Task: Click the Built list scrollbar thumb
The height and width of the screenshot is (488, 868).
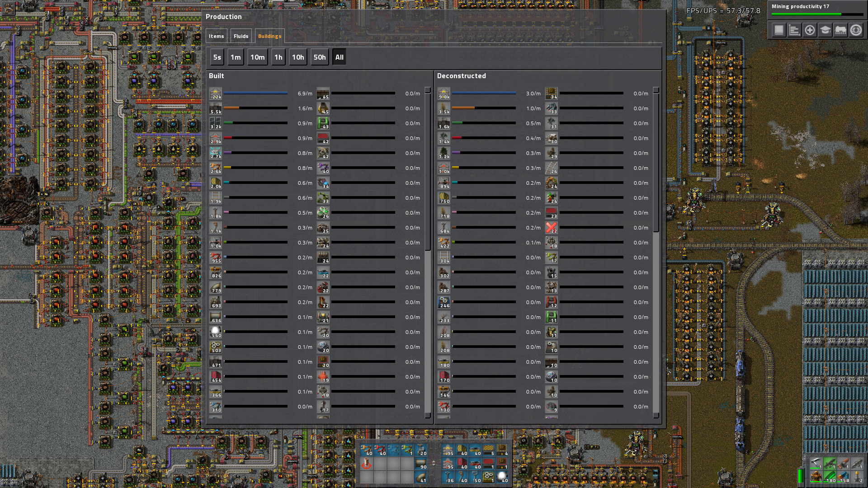Action: tap(428, 172)
